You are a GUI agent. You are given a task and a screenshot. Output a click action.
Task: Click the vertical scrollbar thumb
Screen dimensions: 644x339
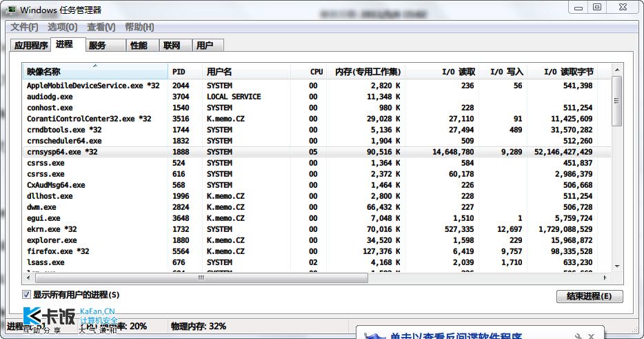click(x=617, y=101)
